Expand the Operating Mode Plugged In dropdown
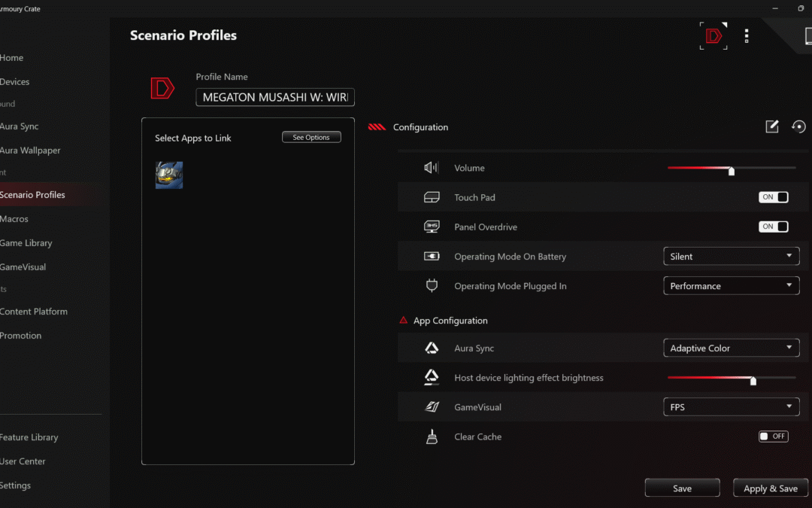This screenshot has height=508, width=812. coord(731,286)
